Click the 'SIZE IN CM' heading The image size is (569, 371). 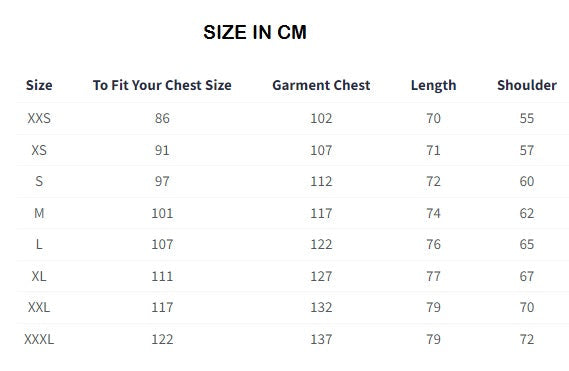(255, 32)
